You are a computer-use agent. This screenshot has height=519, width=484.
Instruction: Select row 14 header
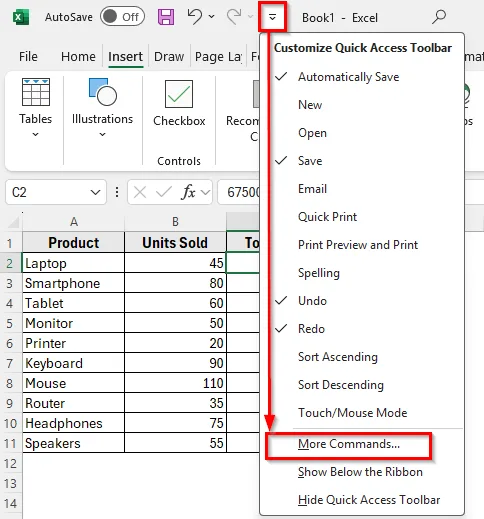coord(11,503)
